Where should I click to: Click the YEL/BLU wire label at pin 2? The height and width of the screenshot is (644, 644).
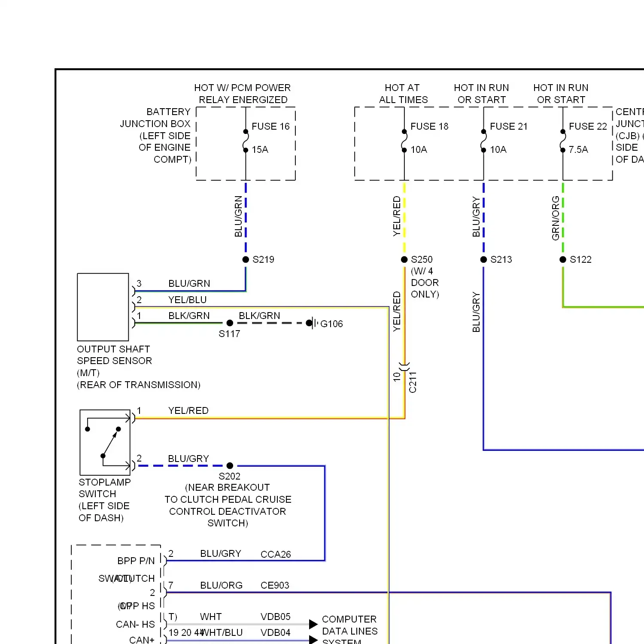click(187, 300)
